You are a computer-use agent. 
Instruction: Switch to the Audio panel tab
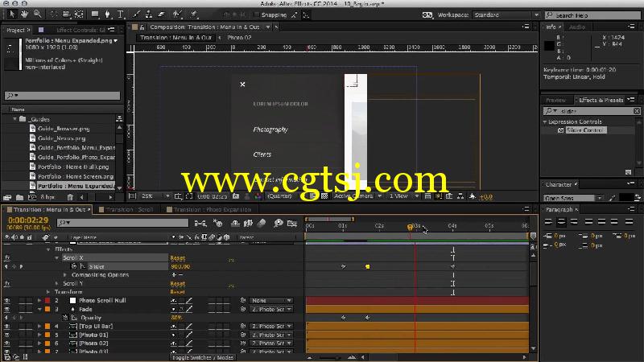576,27
